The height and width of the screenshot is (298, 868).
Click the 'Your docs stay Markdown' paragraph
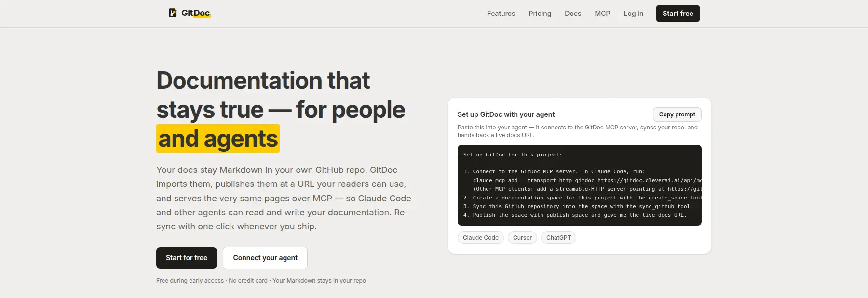(x=284, y=198)
